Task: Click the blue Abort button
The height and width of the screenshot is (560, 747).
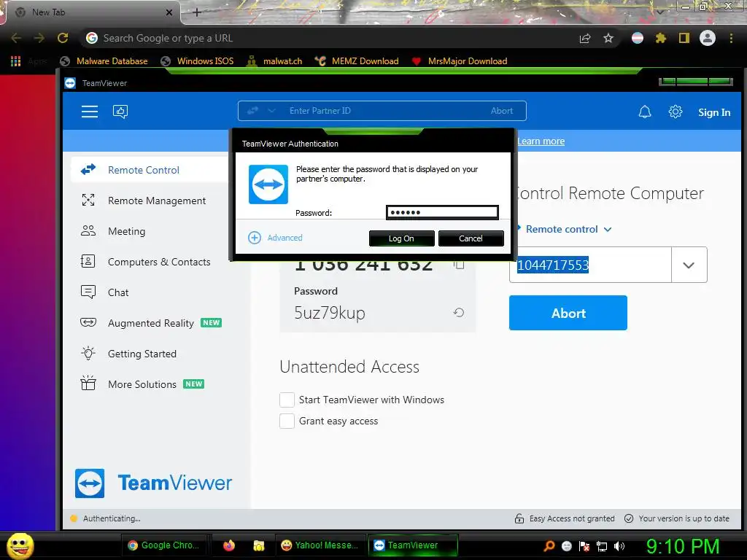Action: [x=568, y=313]
